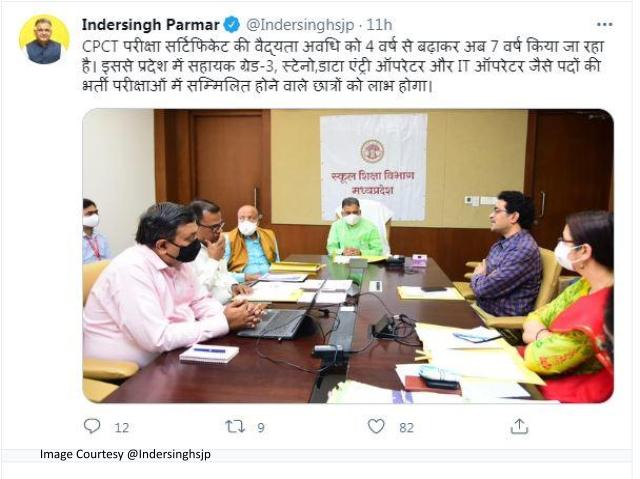640x479 pixels.
Task: Open the attached meeting room photo
Action: pos(348,256)
